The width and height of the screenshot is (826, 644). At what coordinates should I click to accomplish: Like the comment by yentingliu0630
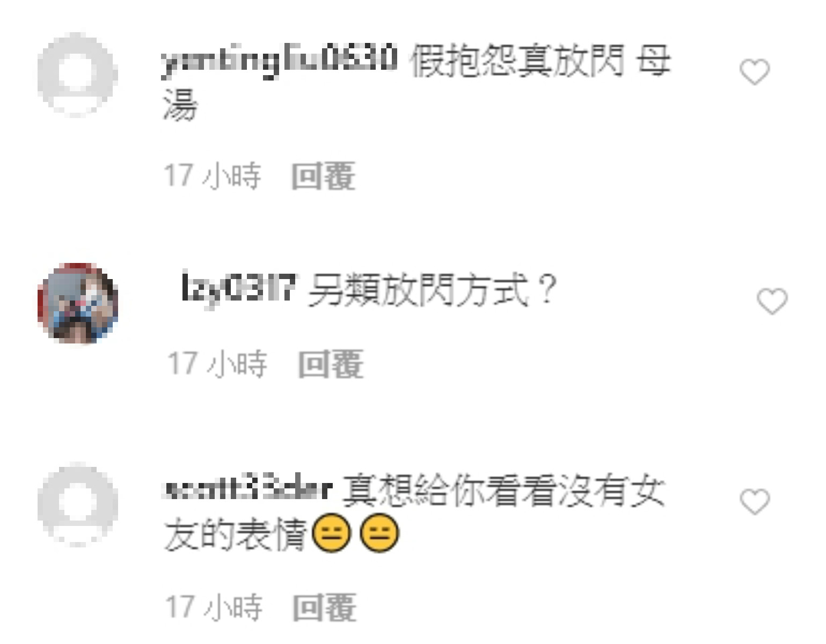tap(755, 72)
